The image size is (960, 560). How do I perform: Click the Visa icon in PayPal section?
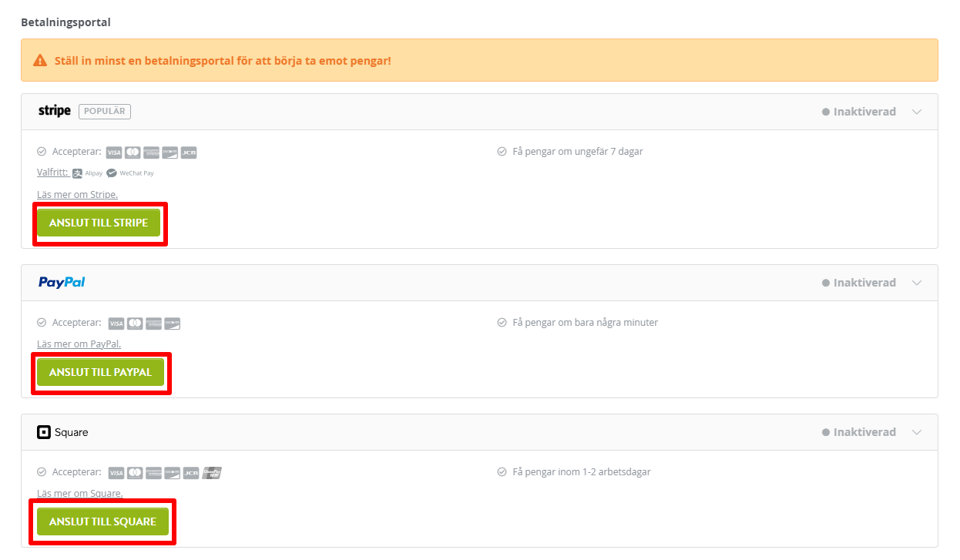pyautogui.click(x=116, y=324)
